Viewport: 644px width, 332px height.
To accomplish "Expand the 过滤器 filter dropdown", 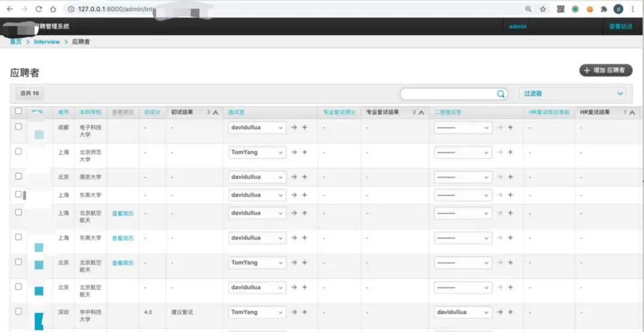I will pyautogui.click(x=572, y=93).
